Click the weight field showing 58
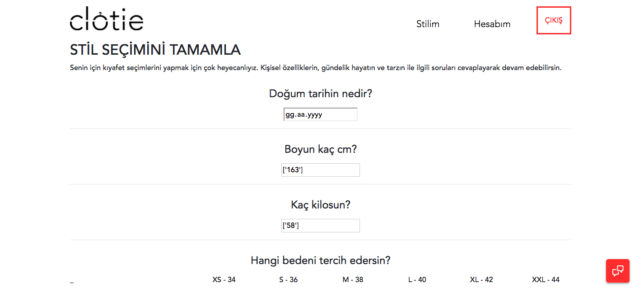The height and width of the screenshot is (293, 644). click(x=320, y=226)
